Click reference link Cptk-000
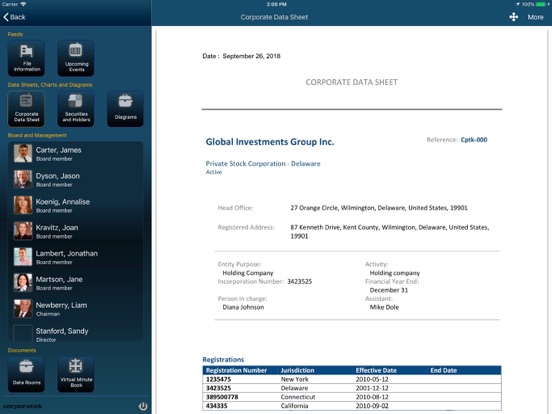The height and width of the screenshot is (414, 552). [474, 140]
